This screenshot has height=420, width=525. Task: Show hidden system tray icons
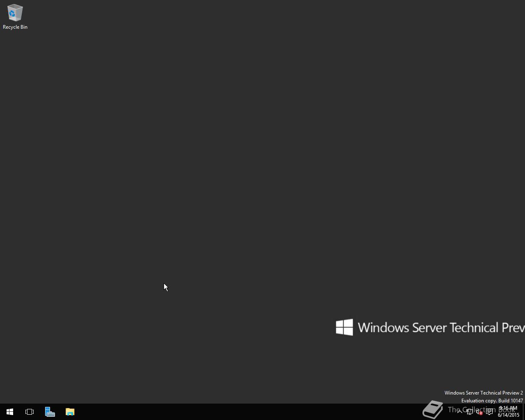tap(459, 412)
